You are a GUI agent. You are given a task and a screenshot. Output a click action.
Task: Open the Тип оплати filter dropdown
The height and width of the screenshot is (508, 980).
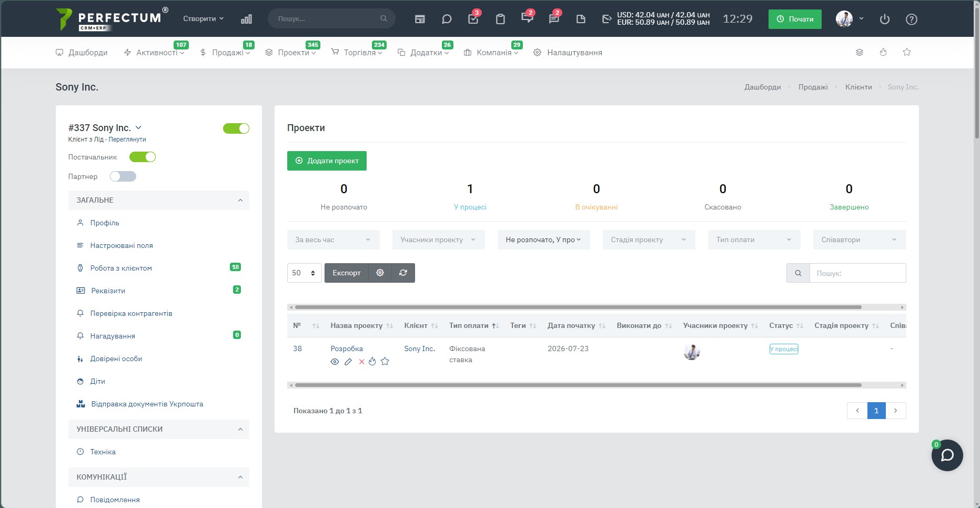754,240
